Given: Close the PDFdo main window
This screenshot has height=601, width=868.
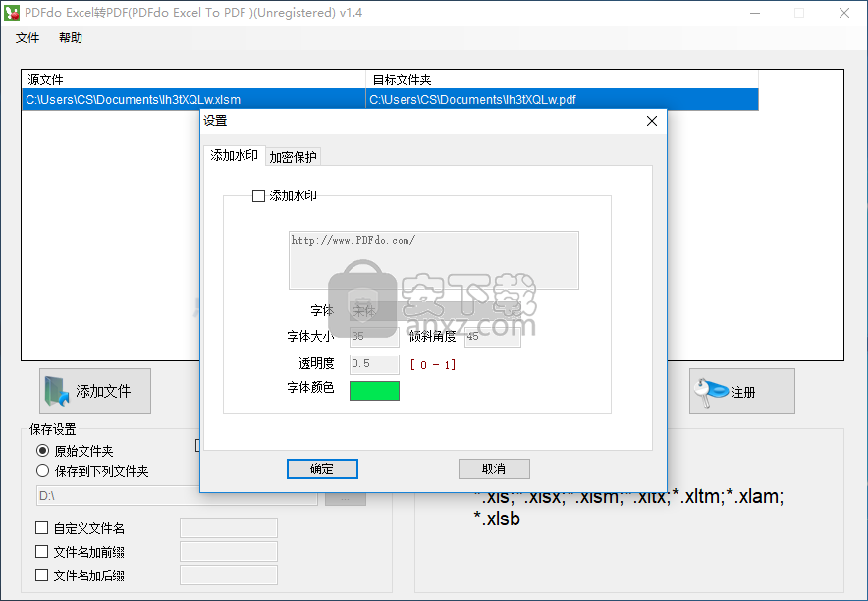Looking at the screenshot, I should 844,13.
